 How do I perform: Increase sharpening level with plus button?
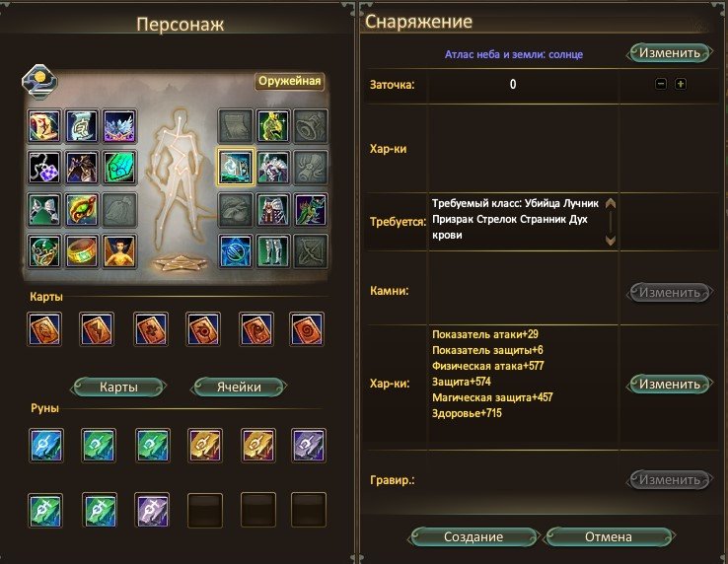pos(681,84)
